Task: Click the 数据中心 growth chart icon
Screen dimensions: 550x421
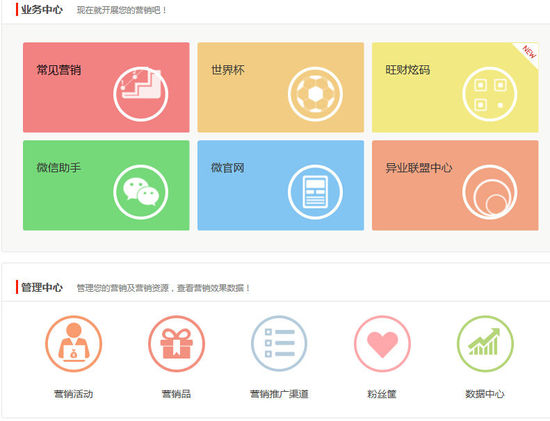Action: tap(485, 344)
